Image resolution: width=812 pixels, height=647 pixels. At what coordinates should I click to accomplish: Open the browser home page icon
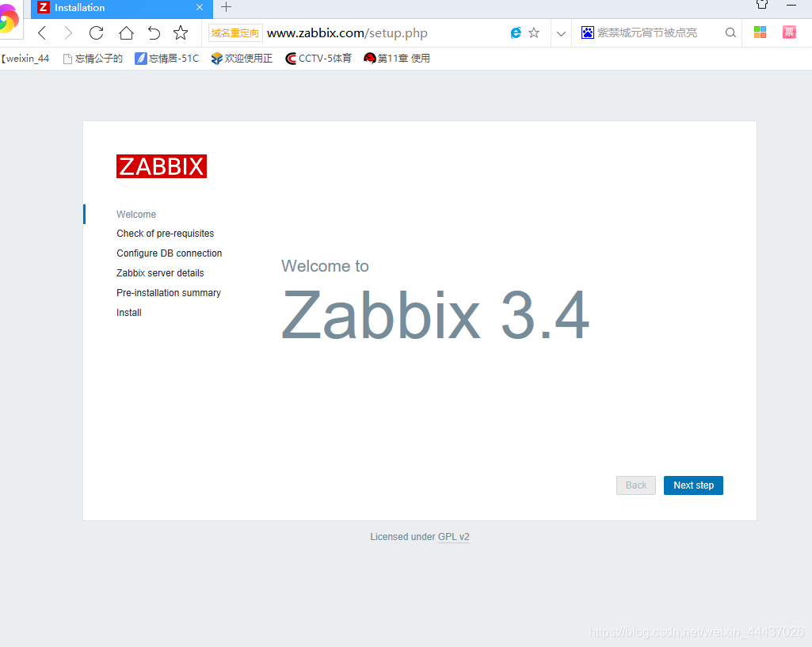coord(126,33)
